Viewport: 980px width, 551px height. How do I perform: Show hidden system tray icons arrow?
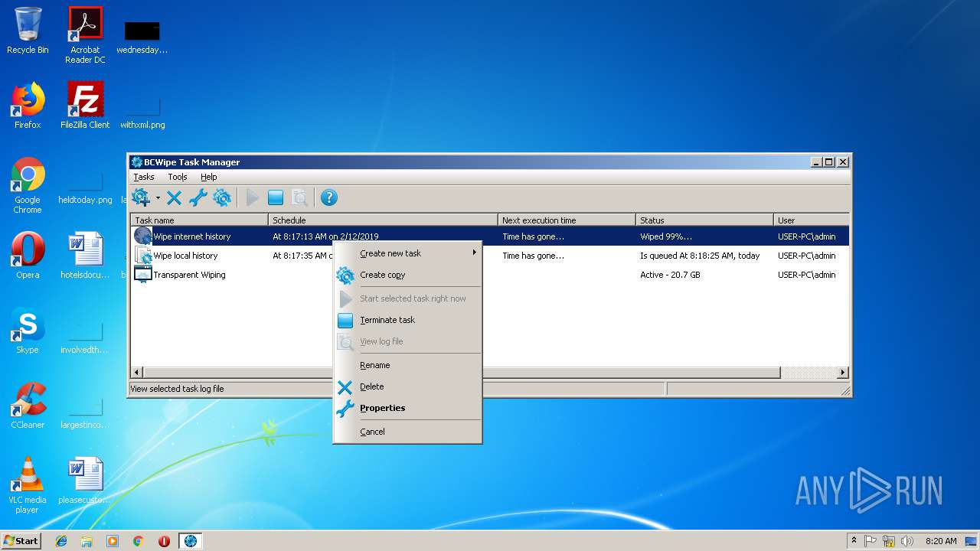(x=854, y=541)
